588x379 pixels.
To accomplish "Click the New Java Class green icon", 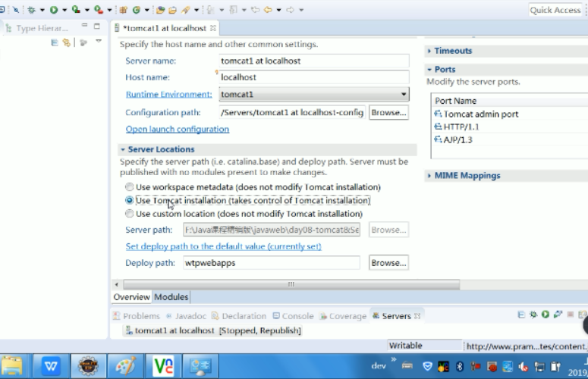I will point(136,10).
